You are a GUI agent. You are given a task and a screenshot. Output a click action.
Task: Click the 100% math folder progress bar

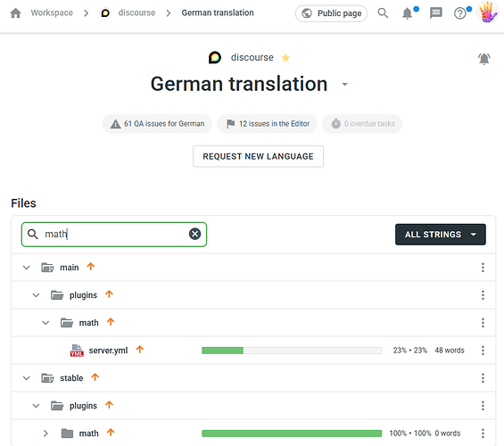[292, 434]
